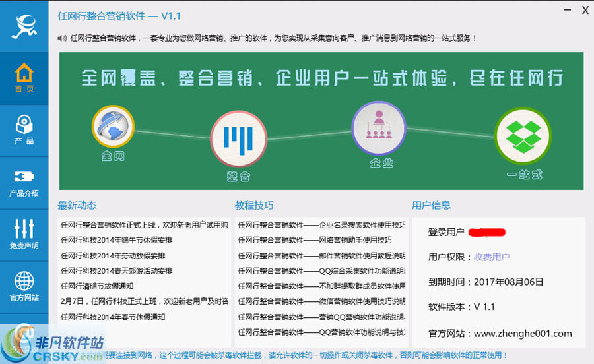
Task: Click the title 任网行整合营销软件 — V1.1
Action: (x=119, y=16)
